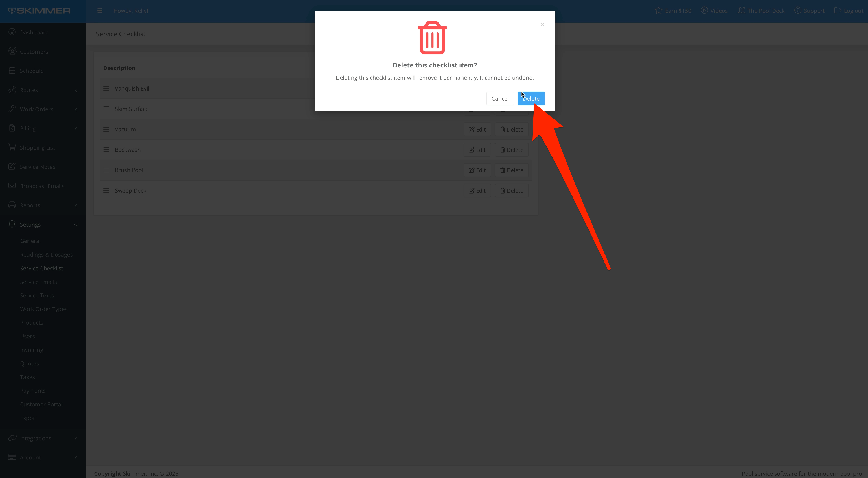Click the Earn $150 star icon
The width and height of the screenshot is (868, 478).
pos(659,10)
